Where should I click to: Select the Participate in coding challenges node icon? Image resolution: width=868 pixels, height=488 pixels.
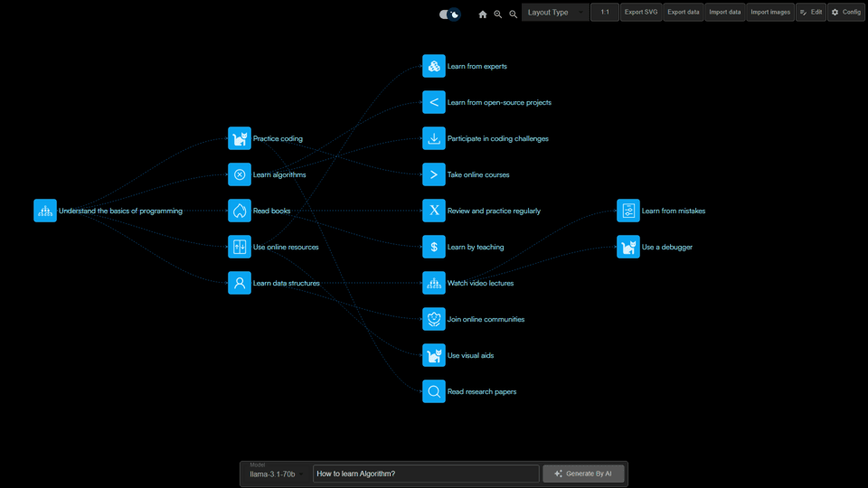click(x=433, y=138)
